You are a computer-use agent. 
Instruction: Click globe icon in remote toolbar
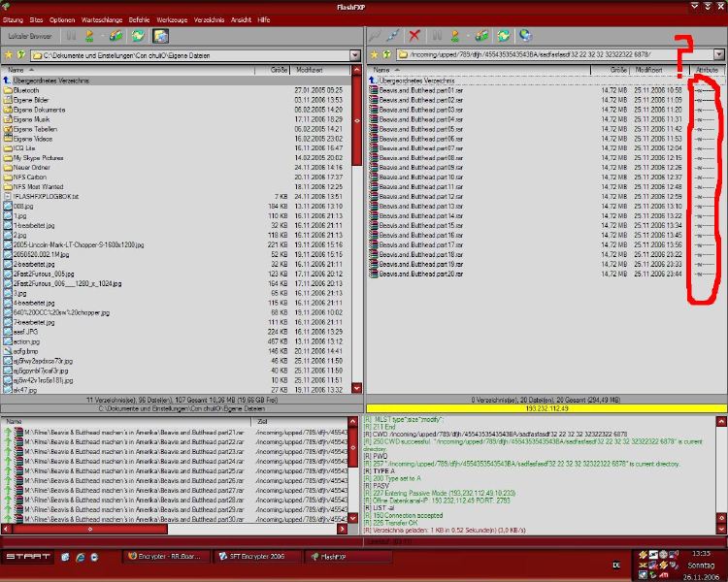[x=525, y=35]
